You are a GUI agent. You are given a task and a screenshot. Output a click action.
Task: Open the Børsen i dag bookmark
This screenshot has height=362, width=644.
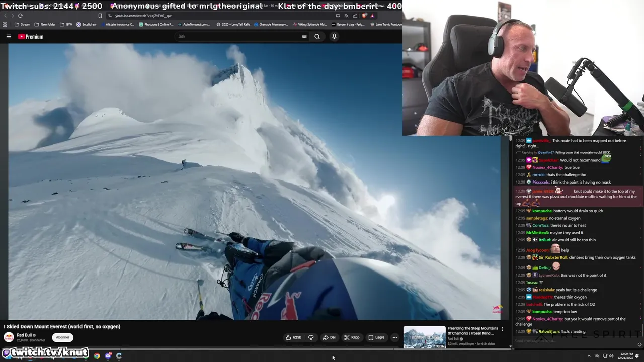tap(349, 24)
